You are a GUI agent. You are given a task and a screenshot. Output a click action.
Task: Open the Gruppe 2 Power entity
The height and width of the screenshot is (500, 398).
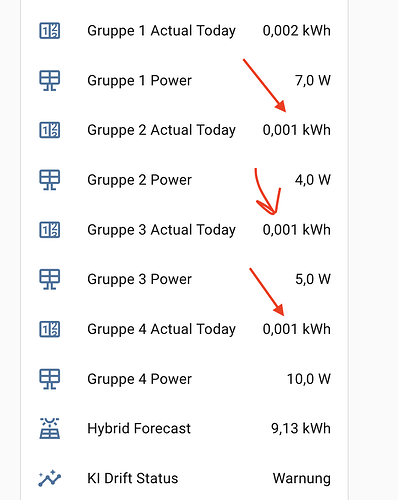tap(139, 180)
